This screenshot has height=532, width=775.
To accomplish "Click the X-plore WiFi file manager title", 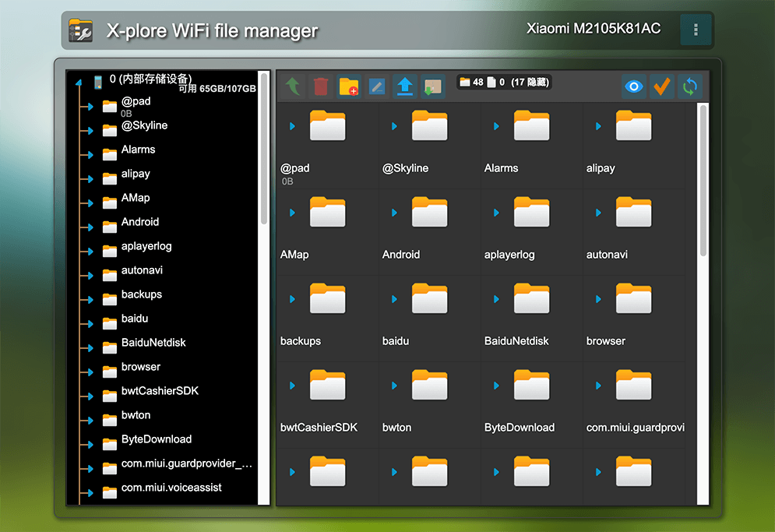I will (x=212, y=30).
